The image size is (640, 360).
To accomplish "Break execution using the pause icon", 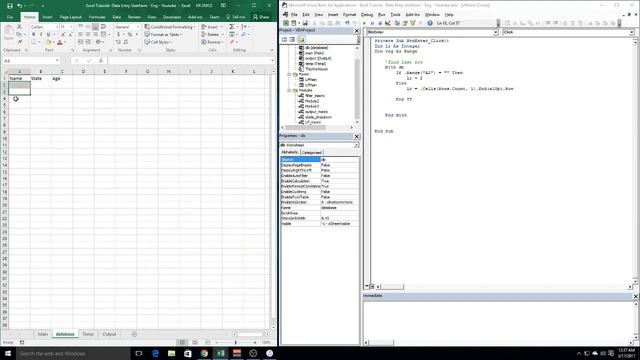I will (x=372, y=23).
